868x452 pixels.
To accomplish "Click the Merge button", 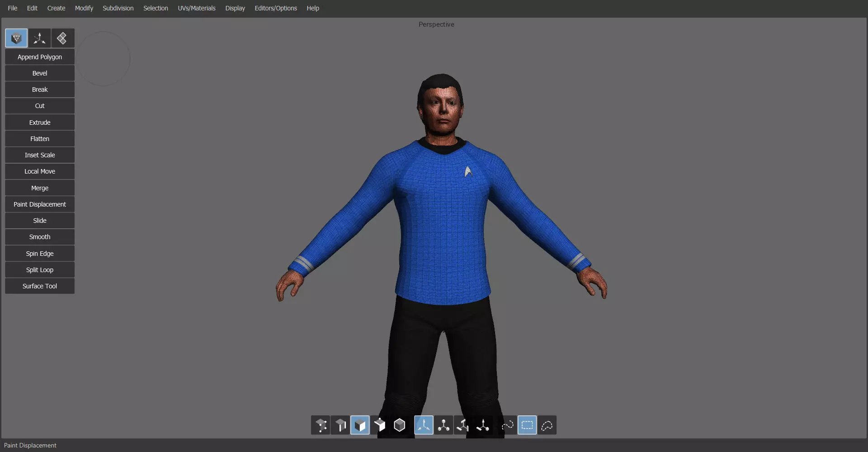I will (x=40, y=188).
